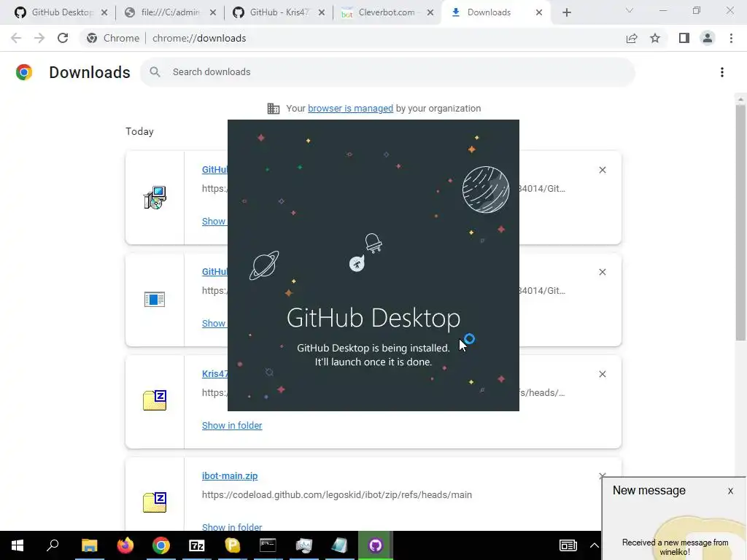Click the first GitHub installer file icon
Viewport: 747px width, 560px height.
pyautogui.click(x=155, y=198)
